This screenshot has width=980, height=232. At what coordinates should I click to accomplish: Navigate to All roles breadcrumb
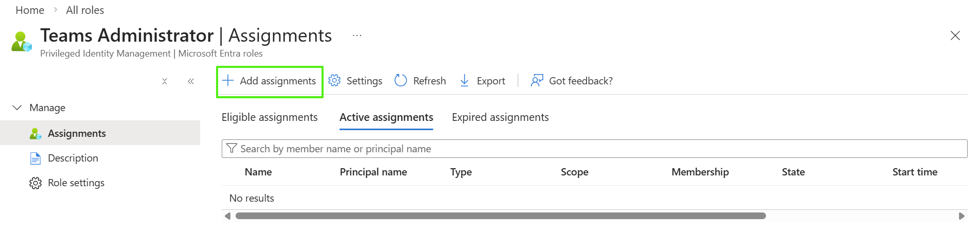(85, 10)
